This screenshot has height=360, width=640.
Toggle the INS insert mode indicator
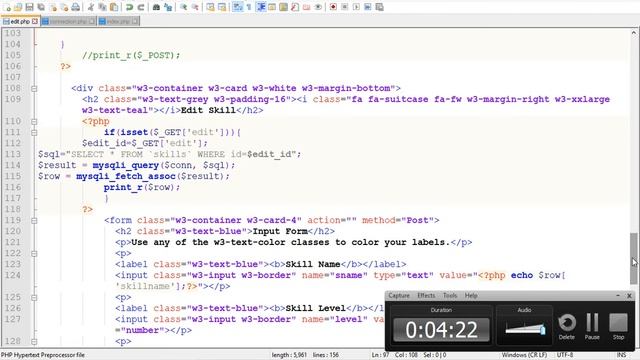click(x=621, y=355)
